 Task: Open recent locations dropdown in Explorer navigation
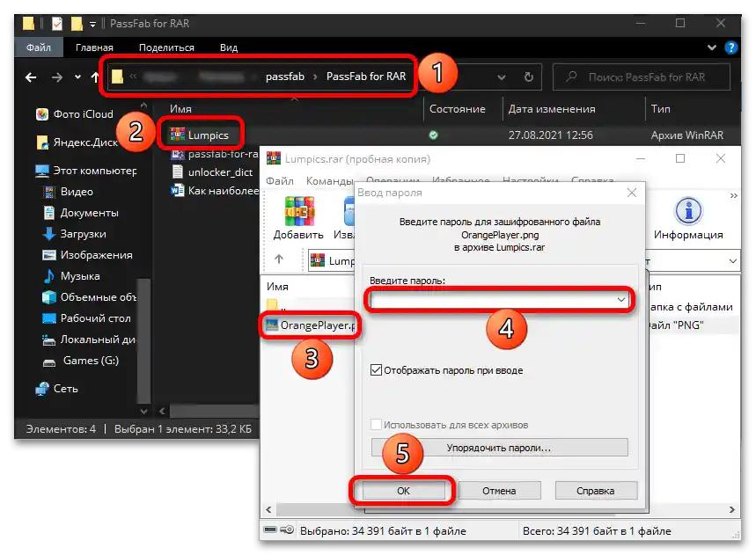[77, 77]
